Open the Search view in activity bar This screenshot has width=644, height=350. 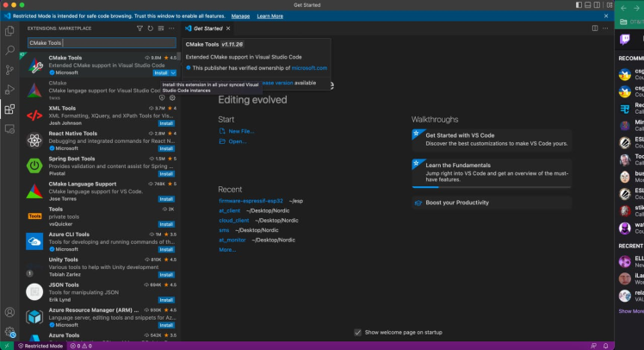[x=9, y=50]
